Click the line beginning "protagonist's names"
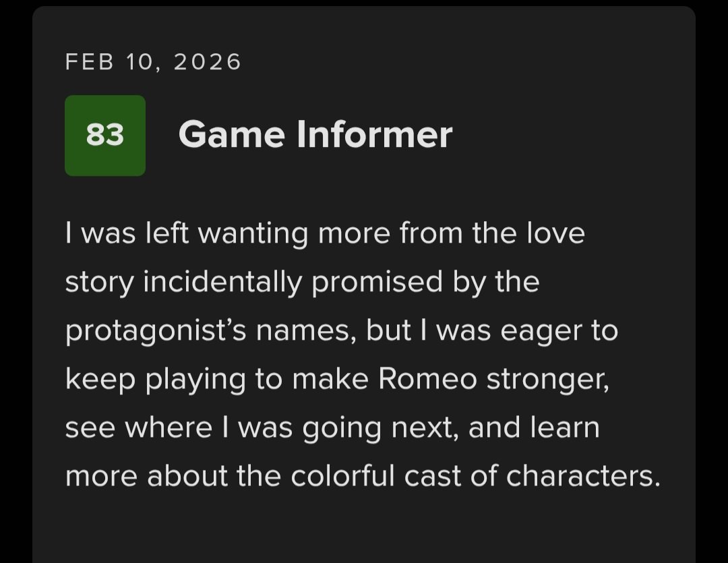This screenshot has height=563, width=728. pyautogui.click(x=341, y=331)
